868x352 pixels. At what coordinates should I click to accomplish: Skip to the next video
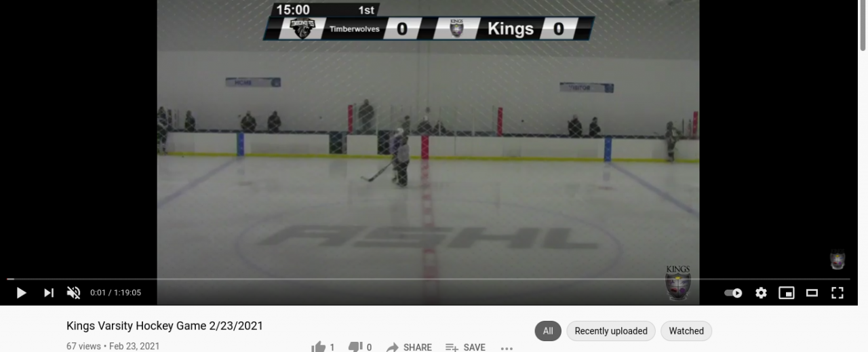pyautogui.click(x=48, y=293)
